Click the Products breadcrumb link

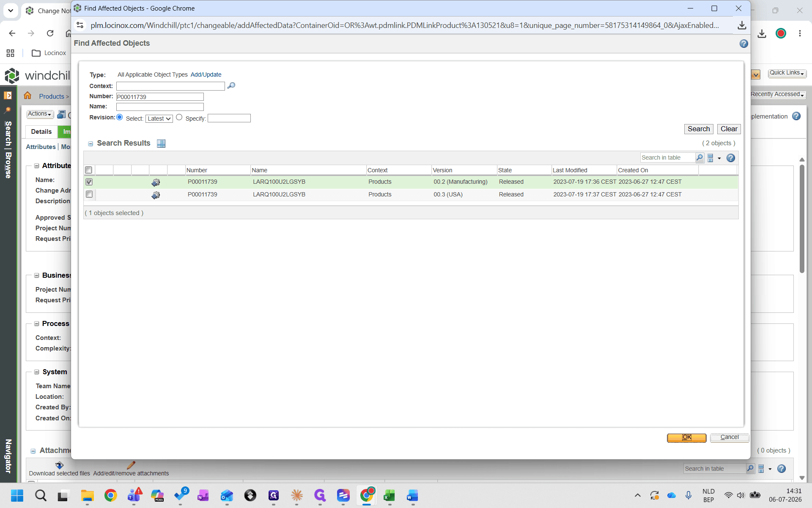click(x=52, y=97)
